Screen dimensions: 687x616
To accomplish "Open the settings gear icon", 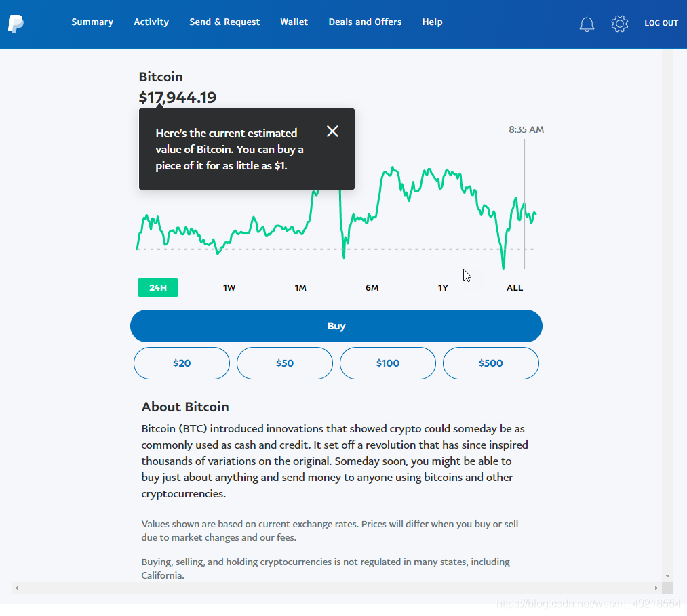I will (x=620, y=23).
